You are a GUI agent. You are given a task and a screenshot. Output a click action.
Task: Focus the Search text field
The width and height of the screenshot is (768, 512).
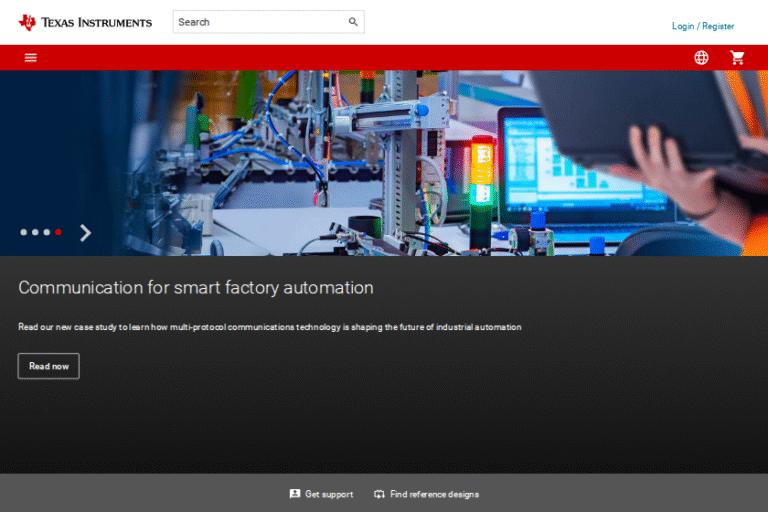click(258, 22)
